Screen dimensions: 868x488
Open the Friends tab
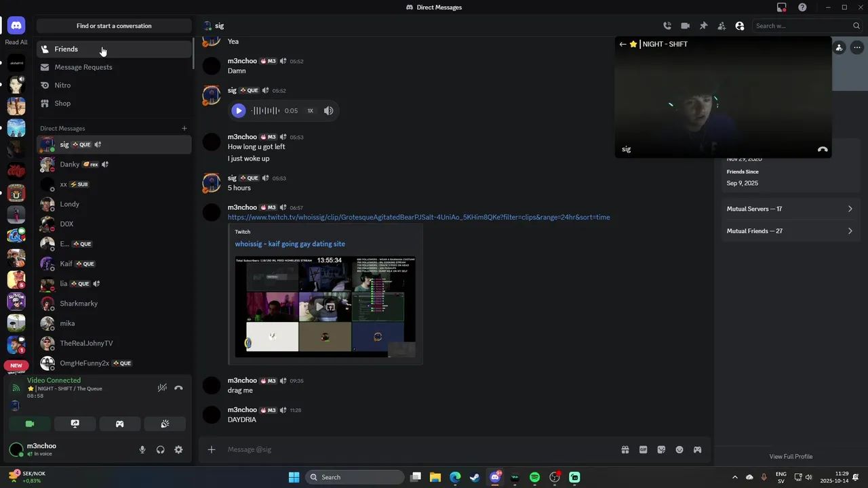[114, 49]
